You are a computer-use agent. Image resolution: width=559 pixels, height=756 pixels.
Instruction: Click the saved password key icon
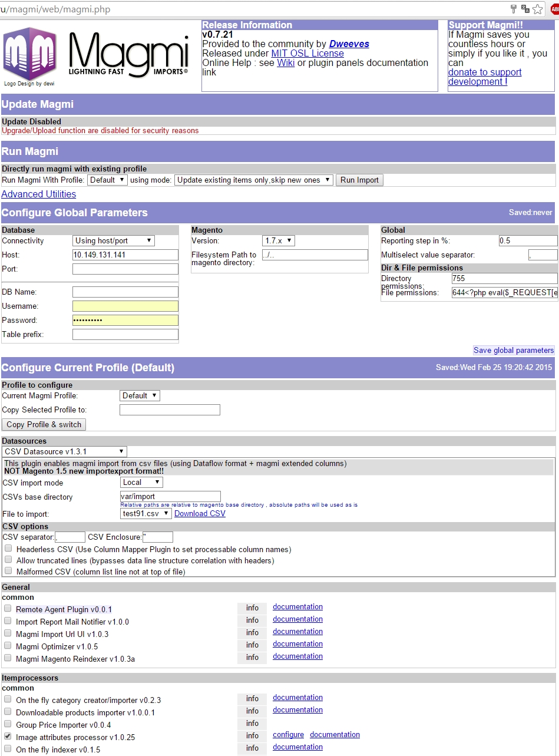click(514, 9)
